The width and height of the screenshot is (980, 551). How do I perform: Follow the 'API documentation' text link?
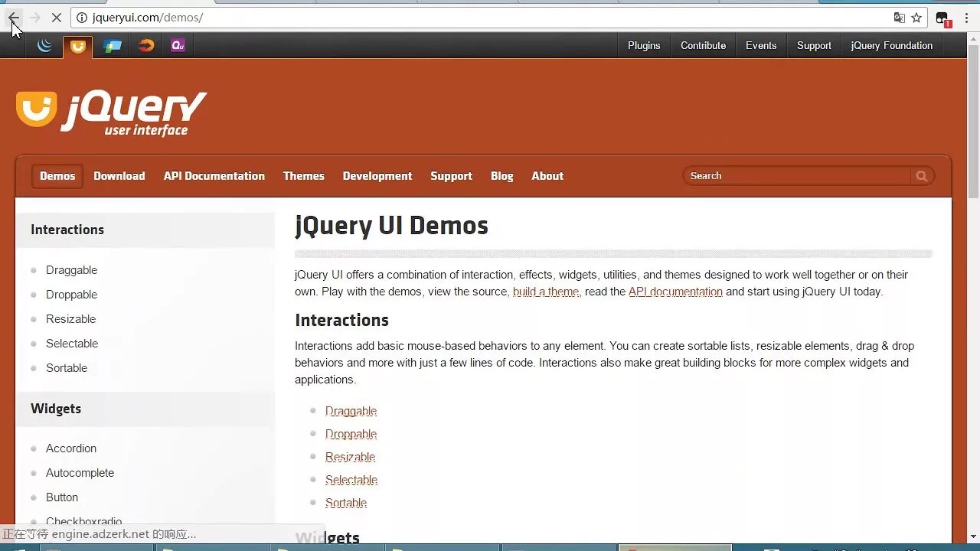point(675,292)
